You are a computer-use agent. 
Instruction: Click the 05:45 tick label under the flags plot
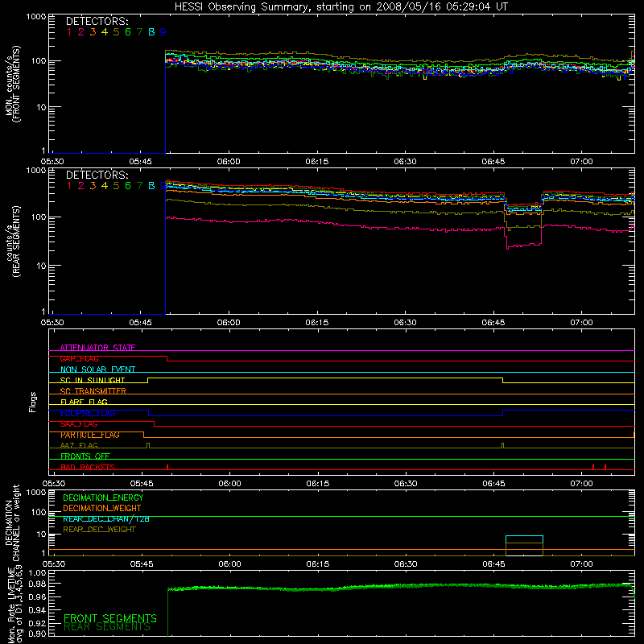(x=142, y=484)
